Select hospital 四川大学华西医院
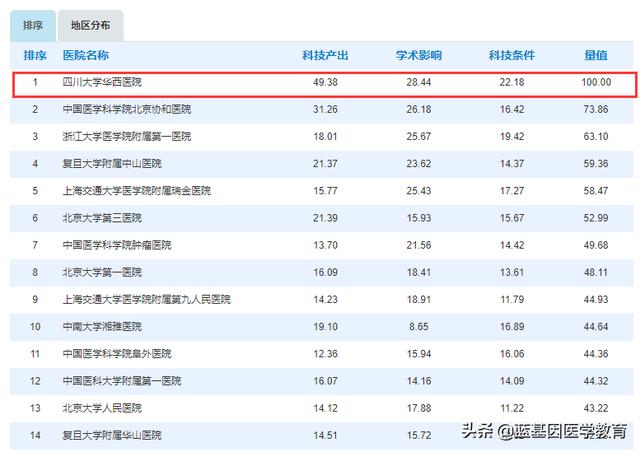 point(102,82)
